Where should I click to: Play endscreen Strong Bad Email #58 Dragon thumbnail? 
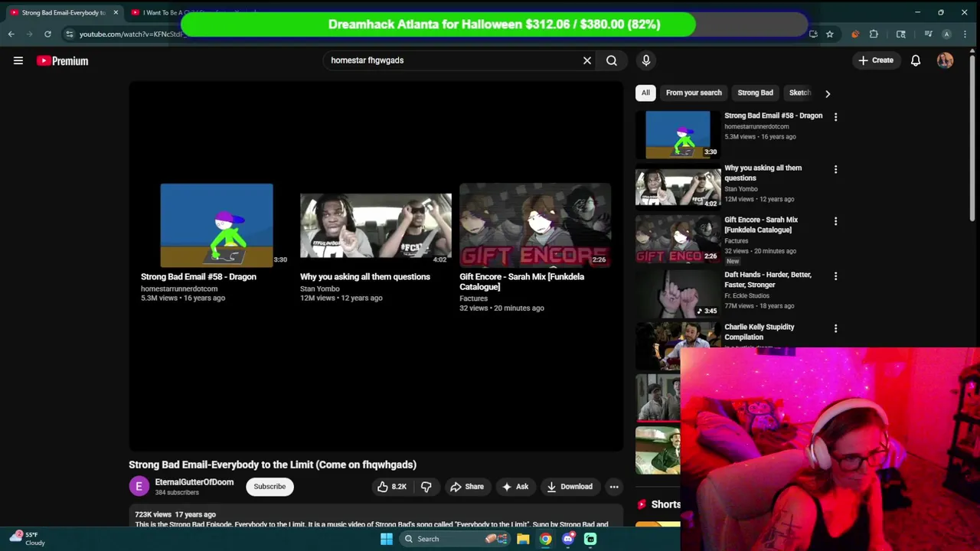[217, 225]
